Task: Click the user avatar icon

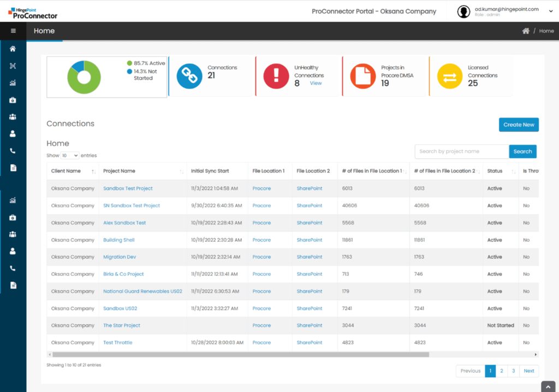Action: point(464,11)
